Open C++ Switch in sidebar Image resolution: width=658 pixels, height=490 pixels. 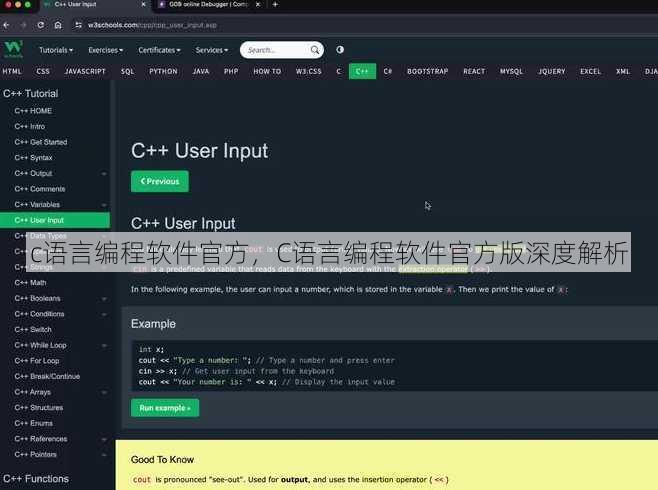point(33,330)
